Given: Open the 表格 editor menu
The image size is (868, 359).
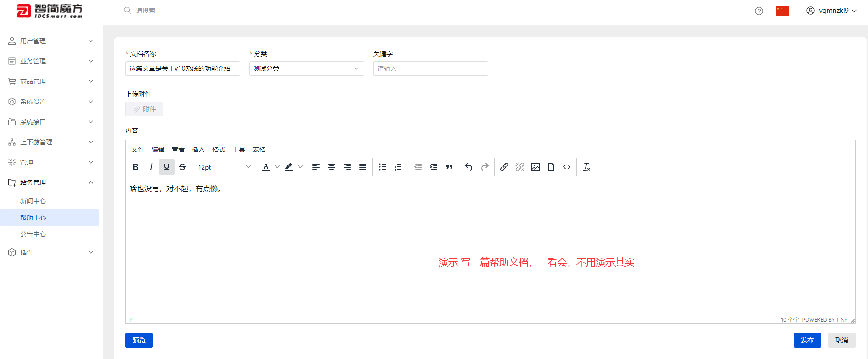Looking at the screenshot, I should pos(259,149).
